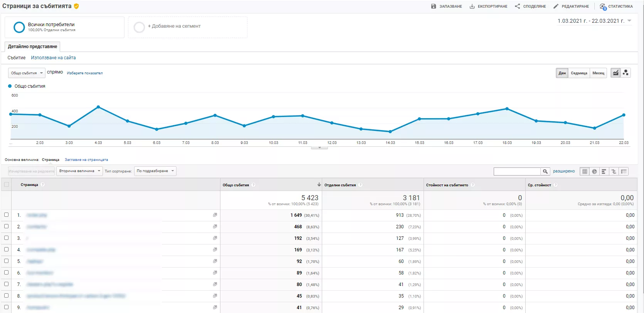Select the pie chart table view icon
Image resolution: width=644 pixels, height=313 pixels.
[x=594, y=171]
